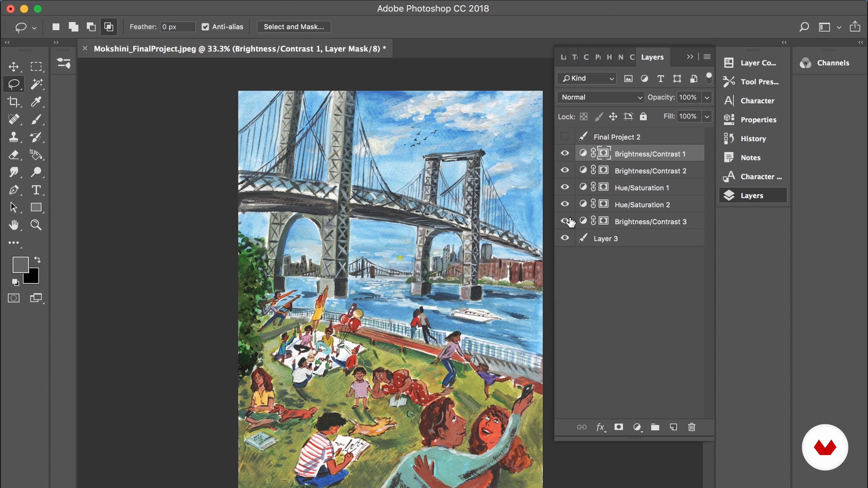Image resolution: width=868 pixels, height=488 pixels.
Task: Hide the Hue/Saturation 1 layer
Action: (565, 187)
